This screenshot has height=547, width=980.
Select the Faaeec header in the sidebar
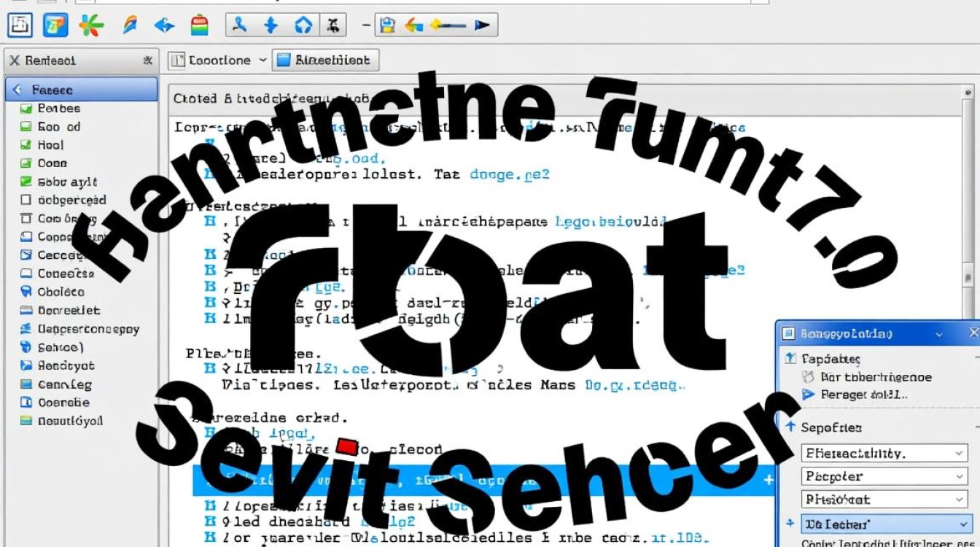point(81,90)
